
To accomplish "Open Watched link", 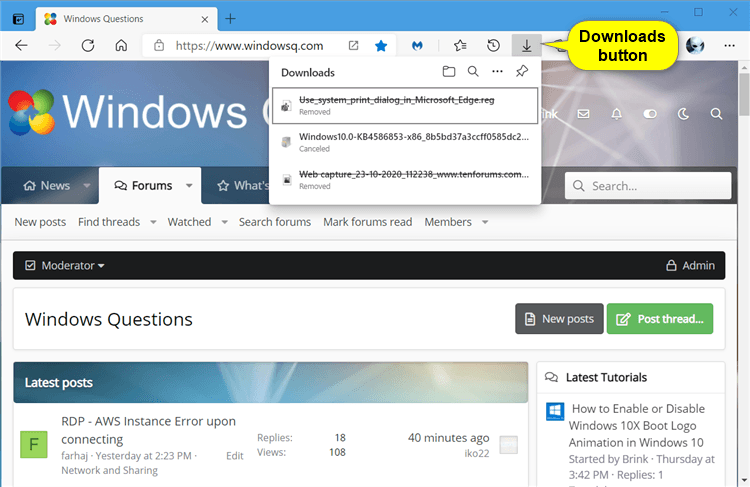I will pyautogui.click(x=189, y=222).
